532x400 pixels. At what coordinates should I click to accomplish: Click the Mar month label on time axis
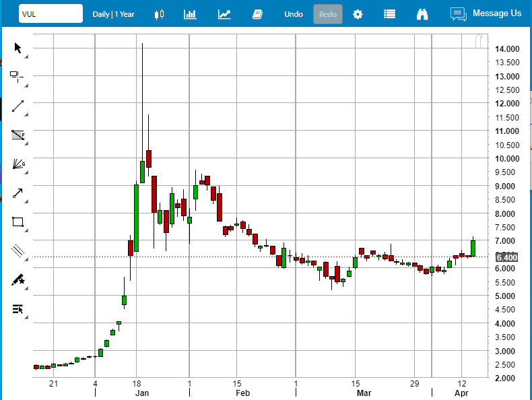point(364,393)
